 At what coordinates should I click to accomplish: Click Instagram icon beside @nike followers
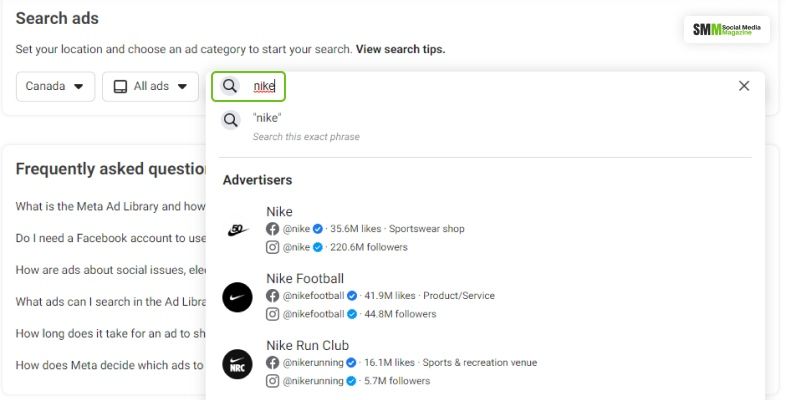click(x=273, y=247)
